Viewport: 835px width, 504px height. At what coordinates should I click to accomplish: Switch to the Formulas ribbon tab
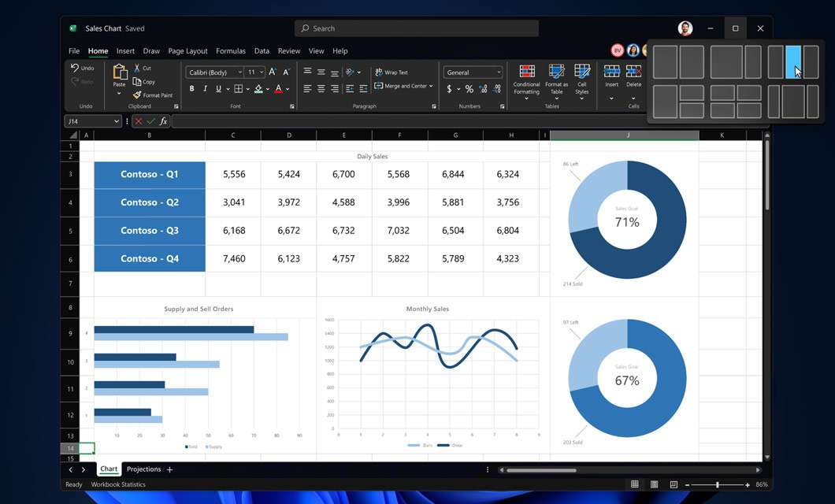pos(231,50)
